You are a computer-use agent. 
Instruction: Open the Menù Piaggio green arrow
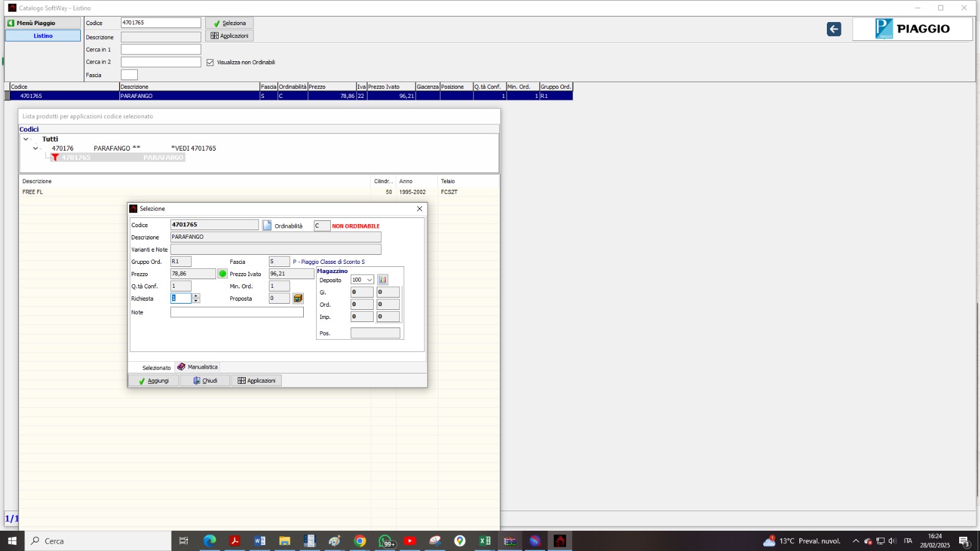(x=11, y=23)
